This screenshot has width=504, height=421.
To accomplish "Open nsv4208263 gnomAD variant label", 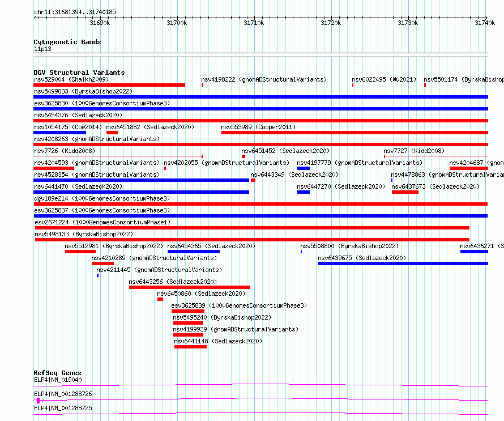I will point(97,139).
